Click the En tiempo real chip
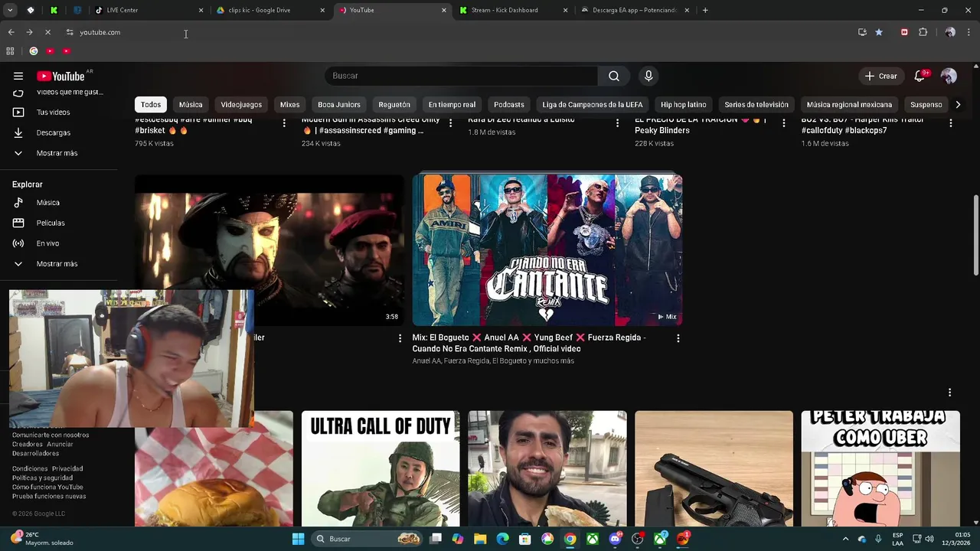The width and height of the screenshot is (980, 551). (452, 104)
